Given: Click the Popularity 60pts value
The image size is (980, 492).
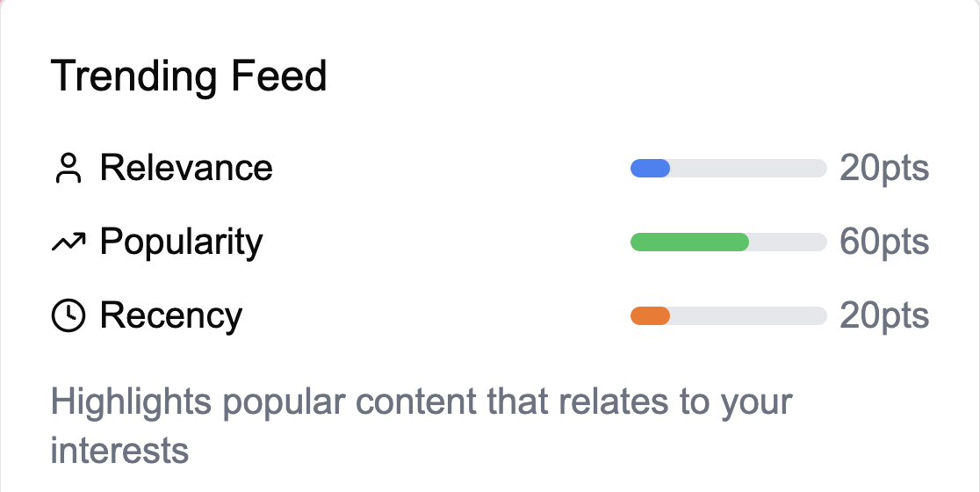Looking at the screenshot, I should click(884, 242).
